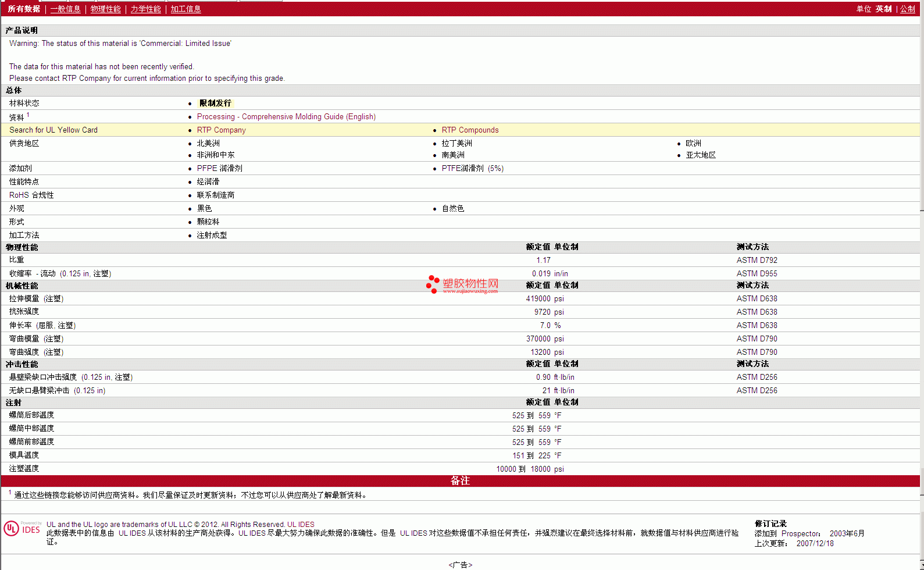Click ASTM D792 test method
This screenshot has height=570, width=924.
click(757, 261)
